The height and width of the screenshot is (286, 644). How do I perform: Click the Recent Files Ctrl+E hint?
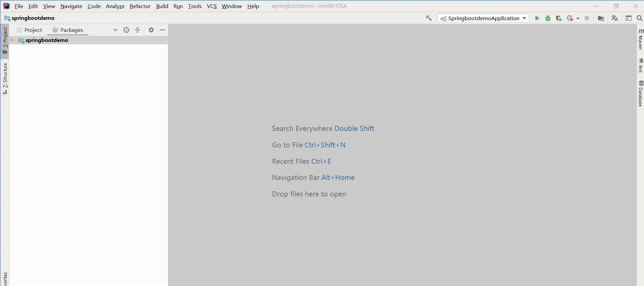301,161
